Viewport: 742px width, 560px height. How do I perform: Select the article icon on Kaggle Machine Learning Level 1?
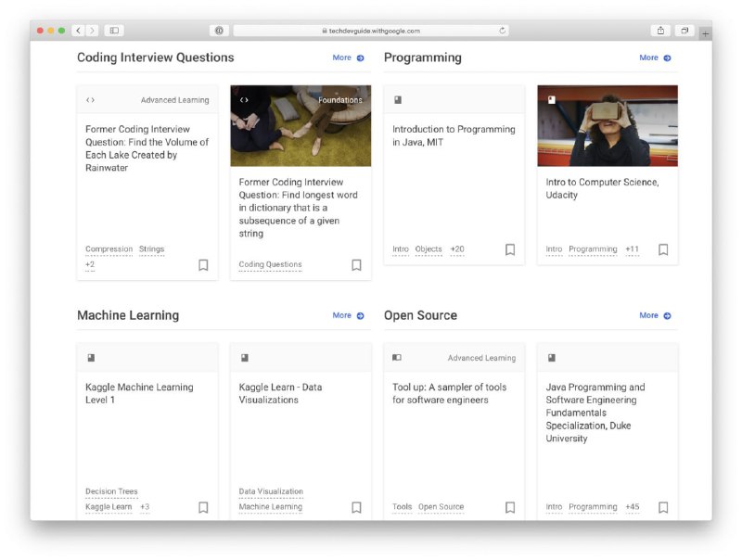(x=88, y=357)
